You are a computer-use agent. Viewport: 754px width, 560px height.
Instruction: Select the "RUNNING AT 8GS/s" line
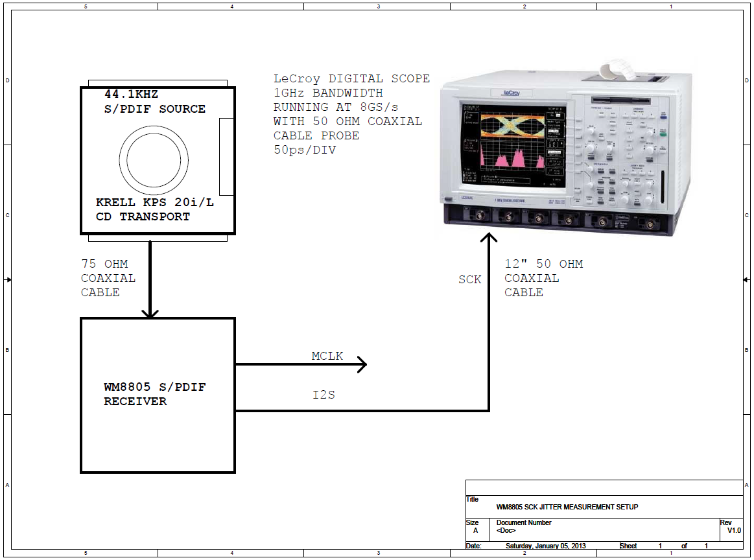pyautogui.click(x=336, y=107)
